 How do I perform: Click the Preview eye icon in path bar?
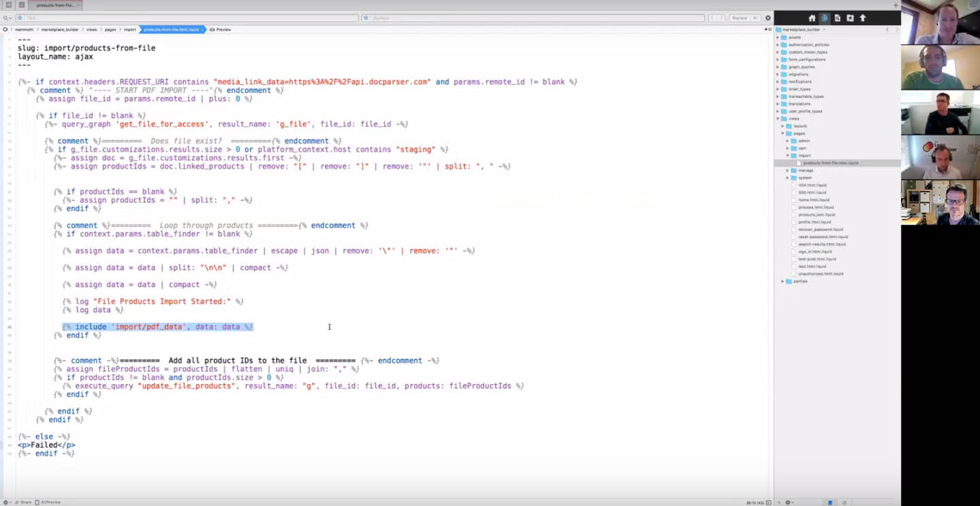[x=213, y=30]
